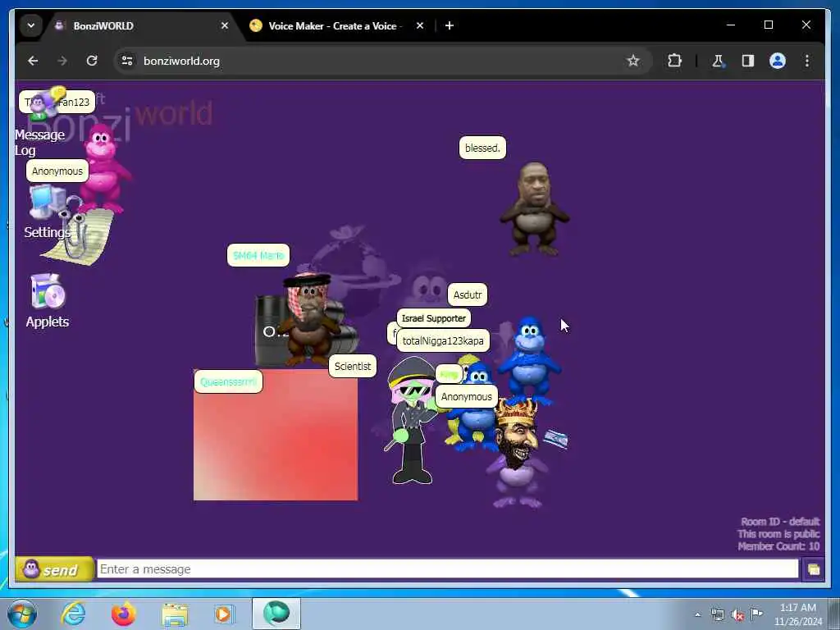Launch Internet Explorer from the taskbar
Viewport: 840px width, 630px height.
(x=73, y=614)
